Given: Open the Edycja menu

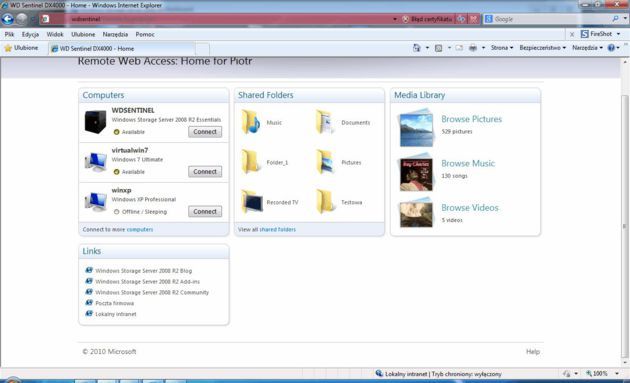Looking at the screenshot, I should tap(30, 35).
